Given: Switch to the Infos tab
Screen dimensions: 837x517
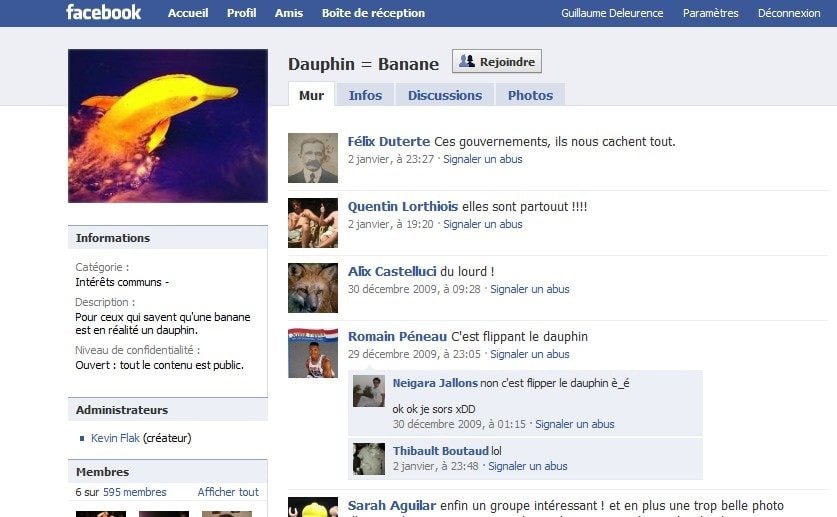Looking at the screenshot, I should pyautogui.click(x=365, y=95).
